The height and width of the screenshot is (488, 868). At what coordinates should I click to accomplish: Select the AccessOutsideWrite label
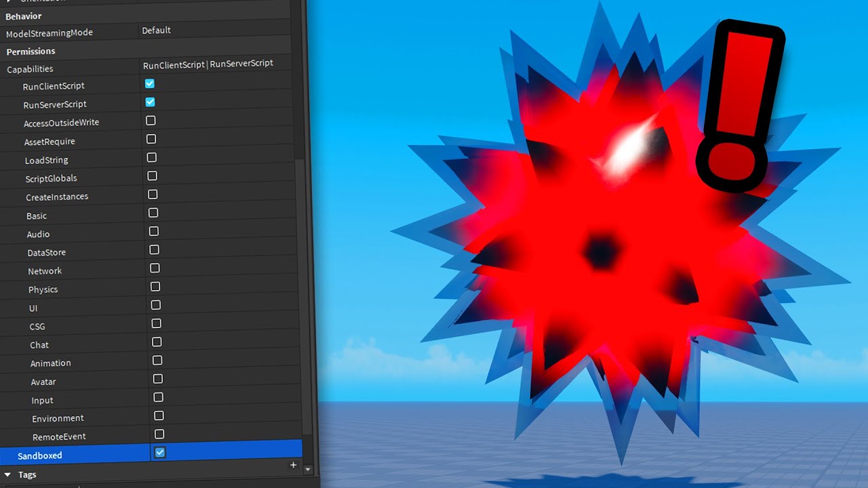point(62,123)
